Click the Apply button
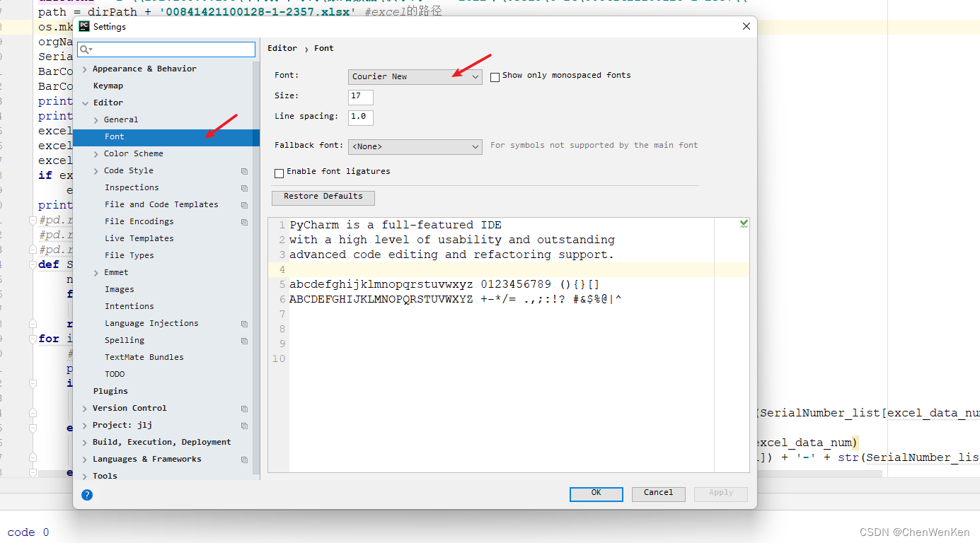 click(x=721, y=494)
